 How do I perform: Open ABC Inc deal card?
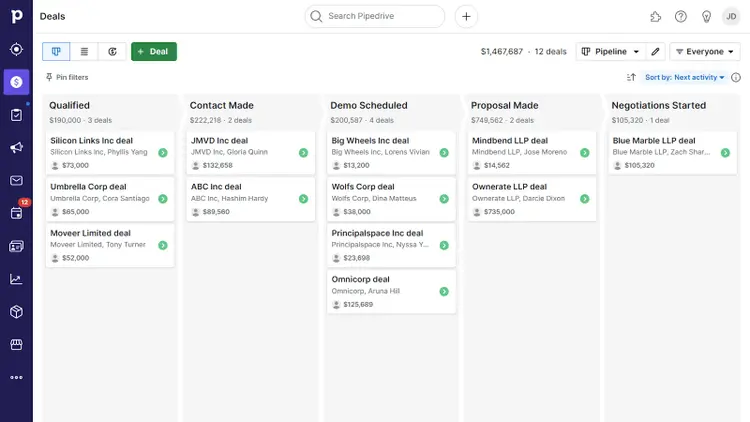coord(251,199)
